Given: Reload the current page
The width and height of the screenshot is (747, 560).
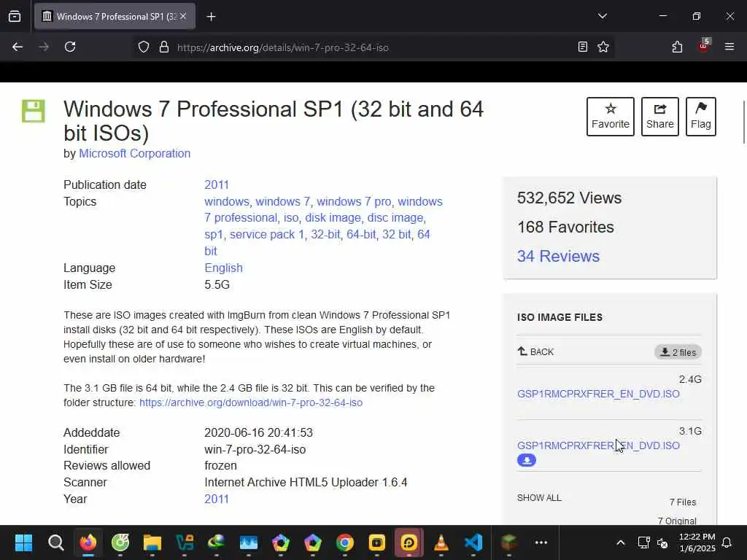Looking at the screenshot, I should pos(70,47).
